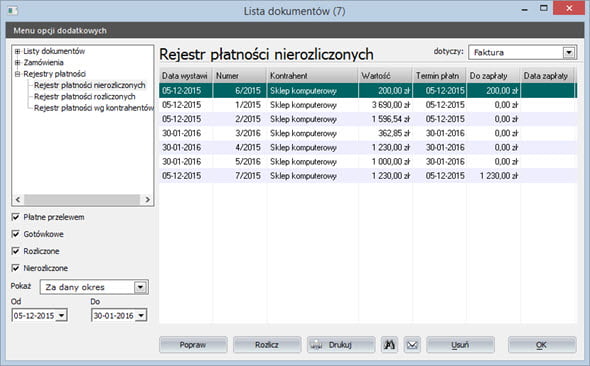
Task: Expand the Zamówienia tree node
Action: coord(17,62)
